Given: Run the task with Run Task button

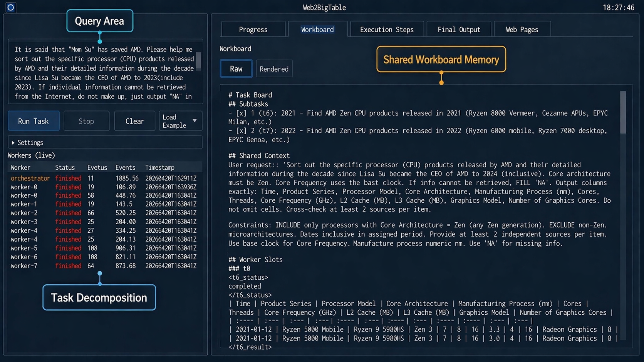Looking at the screenshot, I should click(34, 121).
